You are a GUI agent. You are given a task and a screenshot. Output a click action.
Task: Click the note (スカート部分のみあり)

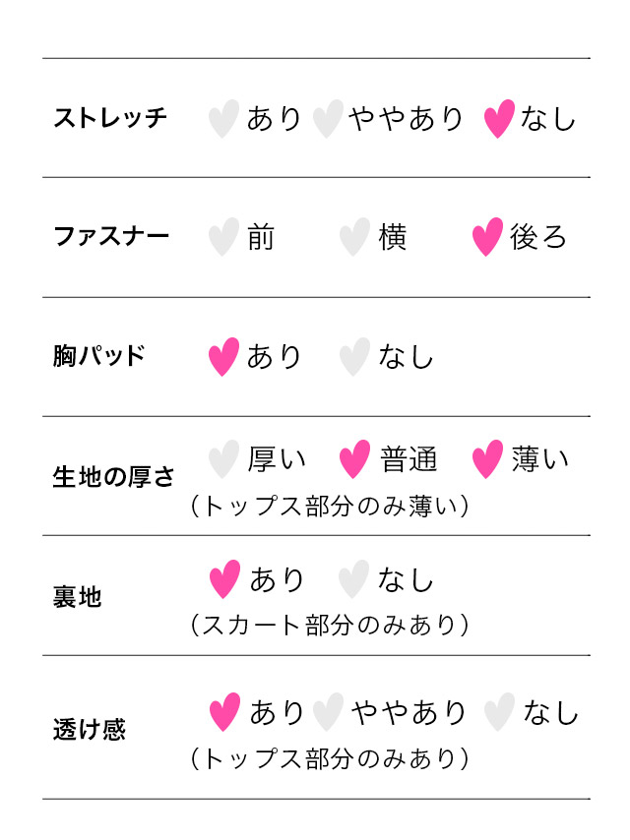(330, 625)
